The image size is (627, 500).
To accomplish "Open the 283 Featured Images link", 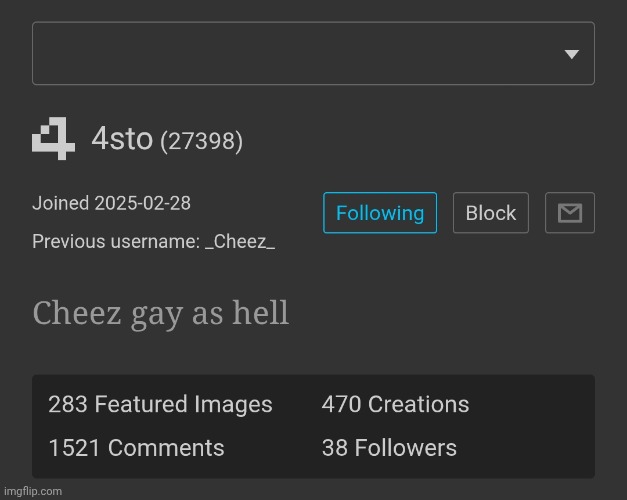I will pyautogui.click(x=160, y=404).
